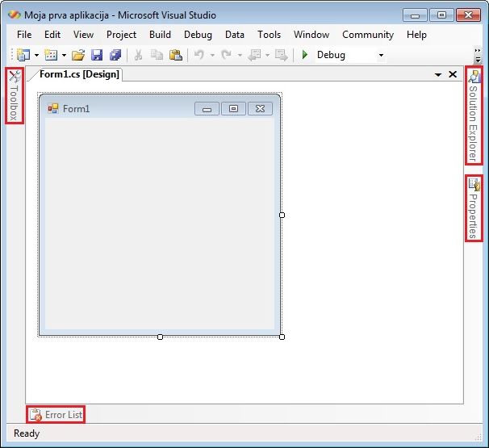Minimize the Visual Studio window
Screen dimensions: 489x448
coord(415,15)
